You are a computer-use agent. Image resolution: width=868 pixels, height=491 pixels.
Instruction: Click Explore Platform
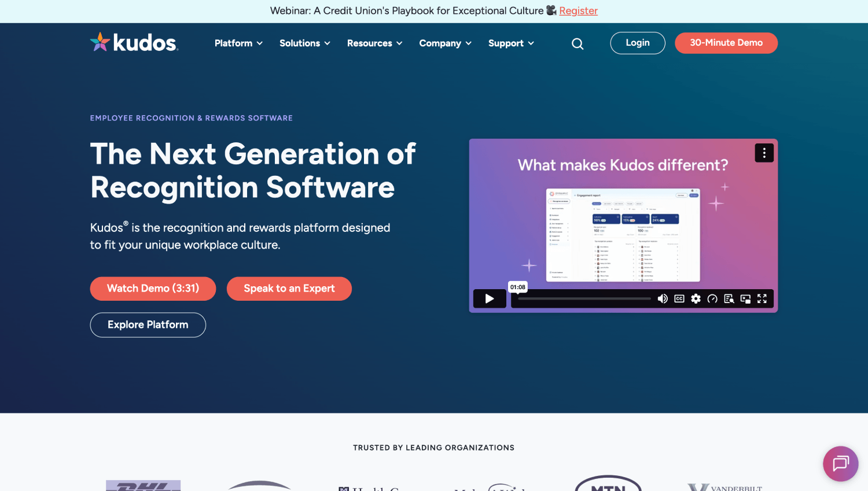pos(148,325)
